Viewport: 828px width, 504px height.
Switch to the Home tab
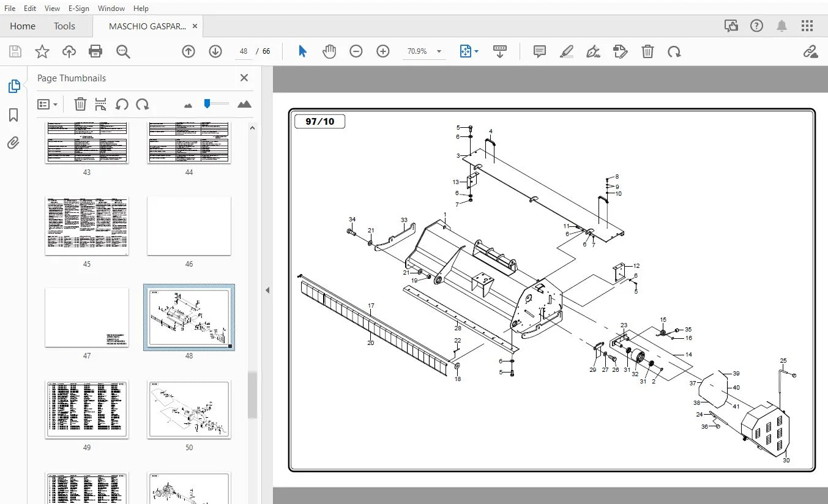(23, 26)
